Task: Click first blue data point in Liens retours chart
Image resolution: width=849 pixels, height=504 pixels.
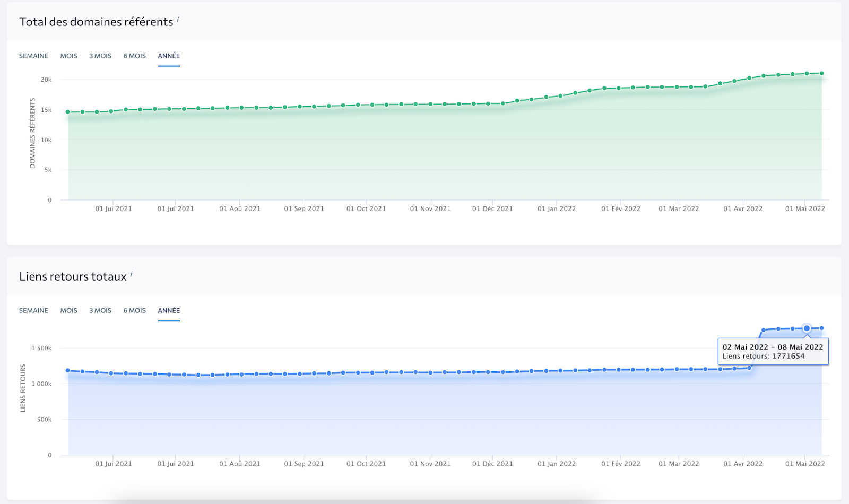Action: click(x=68, y=370)
